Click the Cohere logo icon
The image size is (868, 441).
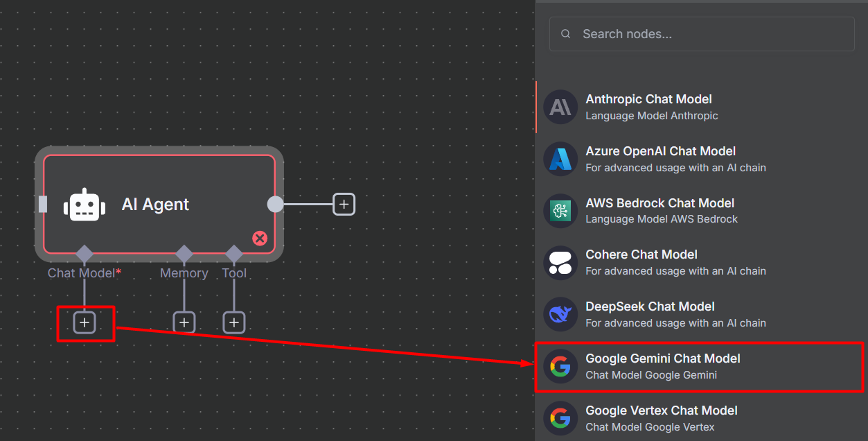560,263
